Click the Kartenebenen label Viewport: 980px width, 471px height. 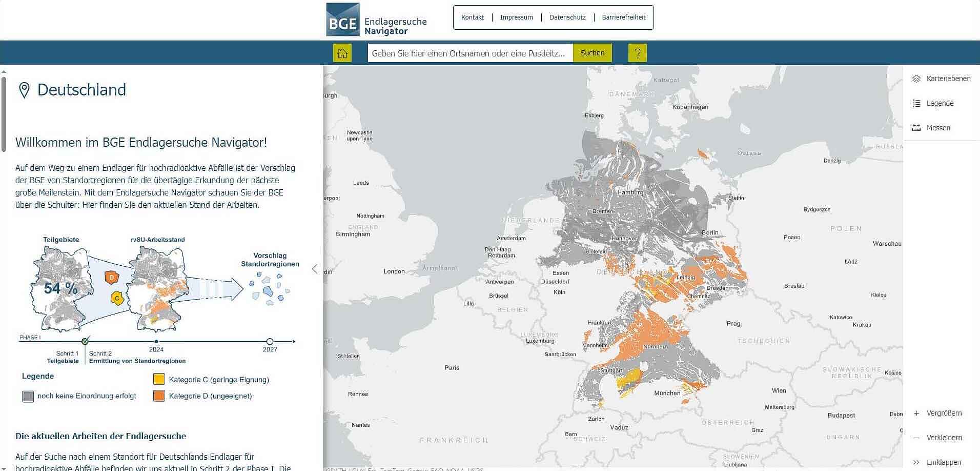[948, 78]
